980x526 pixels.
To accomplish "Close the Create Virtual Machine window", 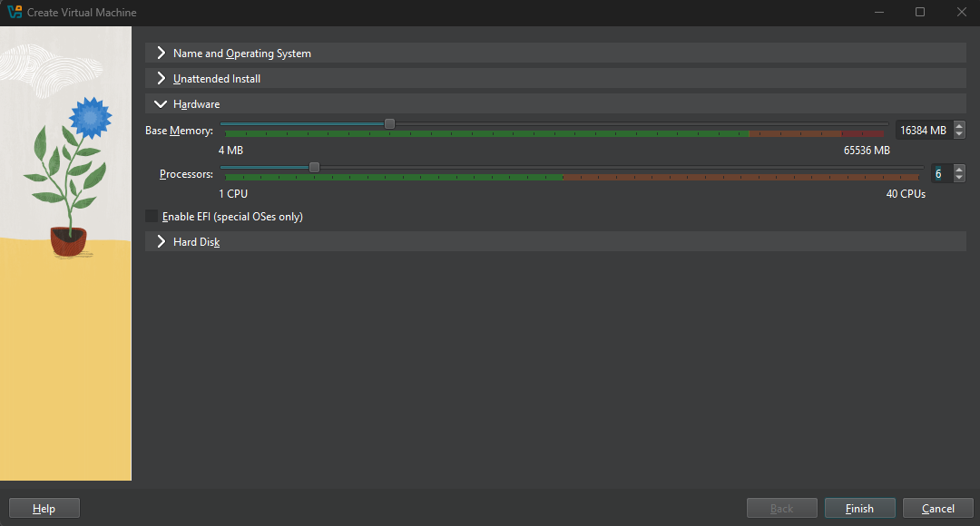I will click(961, 13).
